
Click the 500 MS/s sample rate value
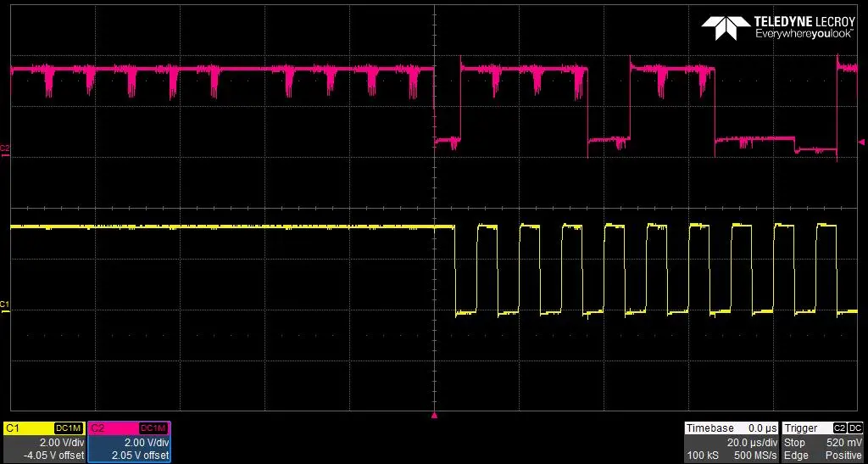point(755,456)
